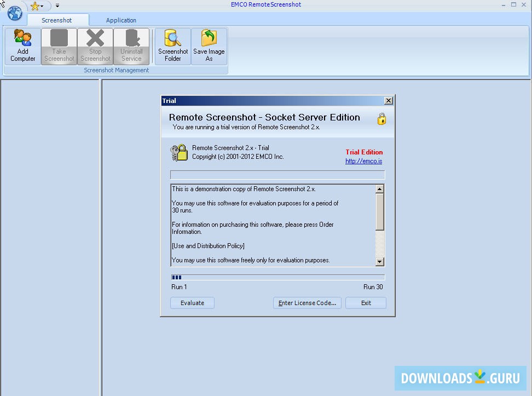532x396 pixels.
Task: Switch to the Application ribbon tab
Action: click(x=121, y=20)
